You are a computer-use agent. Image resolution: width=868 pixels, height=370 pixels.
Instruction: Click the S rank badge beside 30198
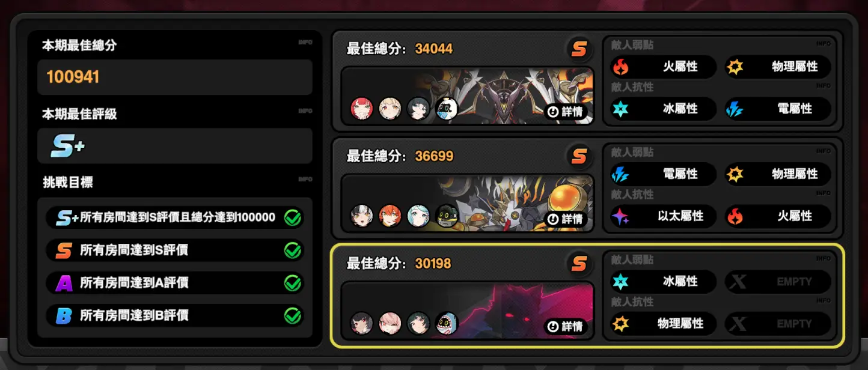click(579, 264)
